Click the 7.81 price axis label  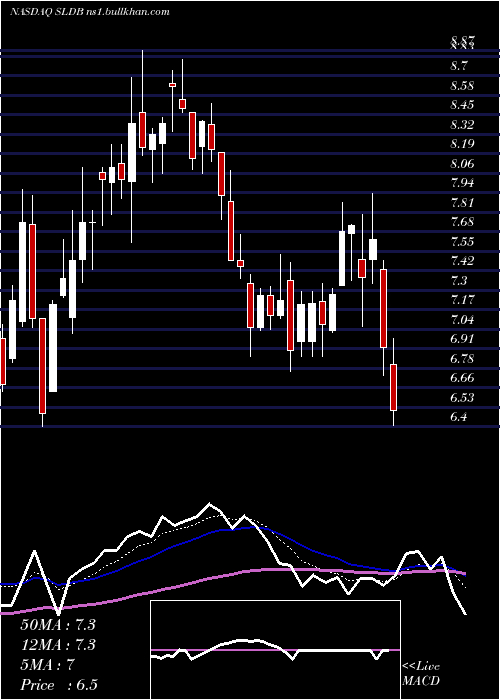(462, 202)
